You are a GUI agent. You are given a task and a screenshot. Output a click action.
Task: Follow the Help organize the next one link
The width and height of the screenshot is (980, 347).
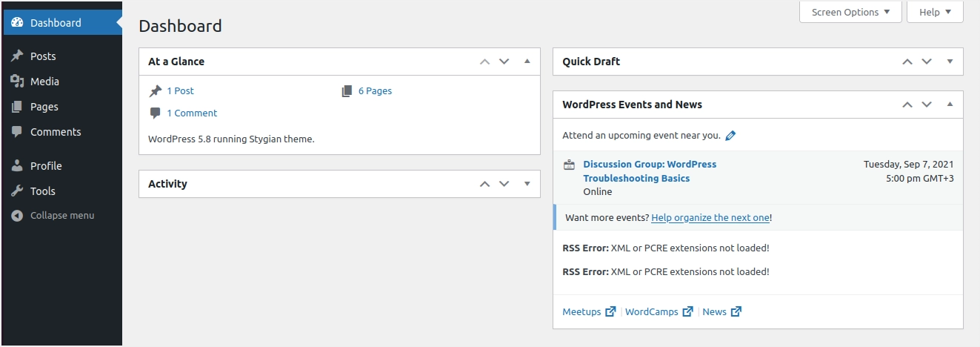tap(710, 218)
